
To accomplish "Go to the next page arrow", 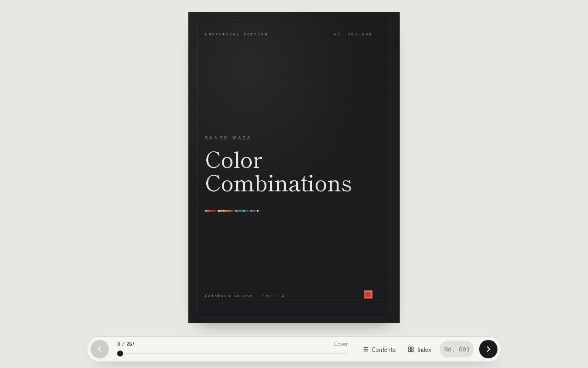I will click(488, 349).
